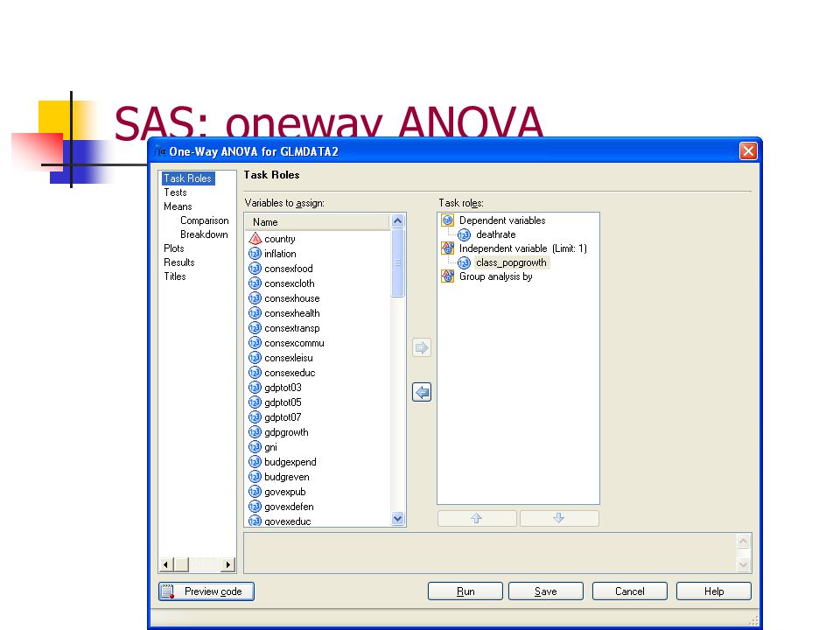This screenshot has height=630, width=840.
Task: Click the numeric icon beside gdptot03
Action: tap(255, 388)
